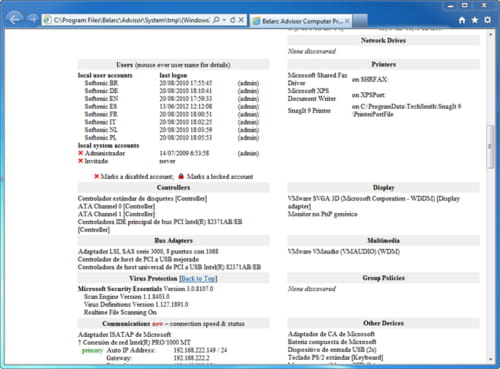
Task: Open the Tools gear icon
Action: (x=487, y=20)
